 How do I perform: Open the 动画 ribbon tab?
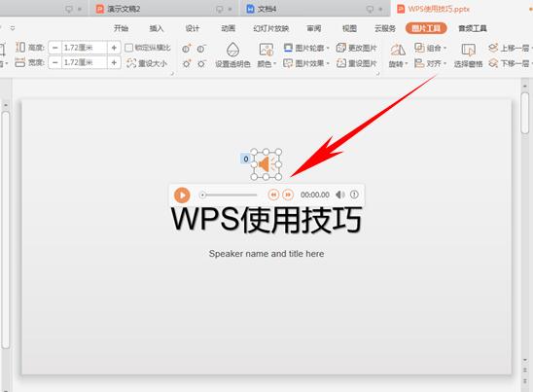[x=229, y=28]
